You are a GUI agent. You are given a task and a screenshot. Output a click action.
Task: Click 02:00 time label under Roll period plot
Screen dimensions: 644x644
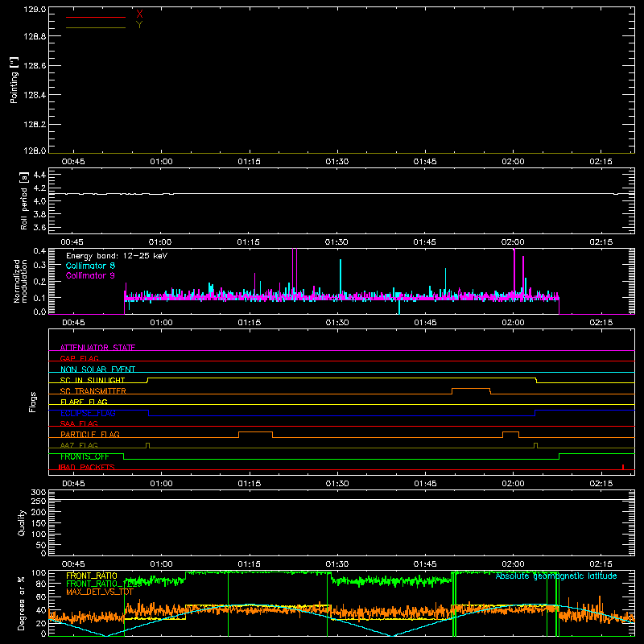[x=513, y=242]
